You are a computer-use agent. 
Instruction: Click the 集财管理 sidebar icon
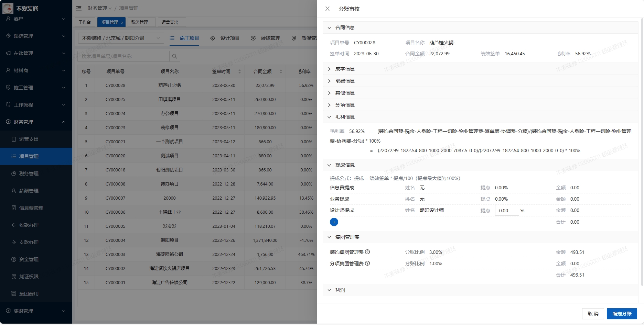coord(8,311)
